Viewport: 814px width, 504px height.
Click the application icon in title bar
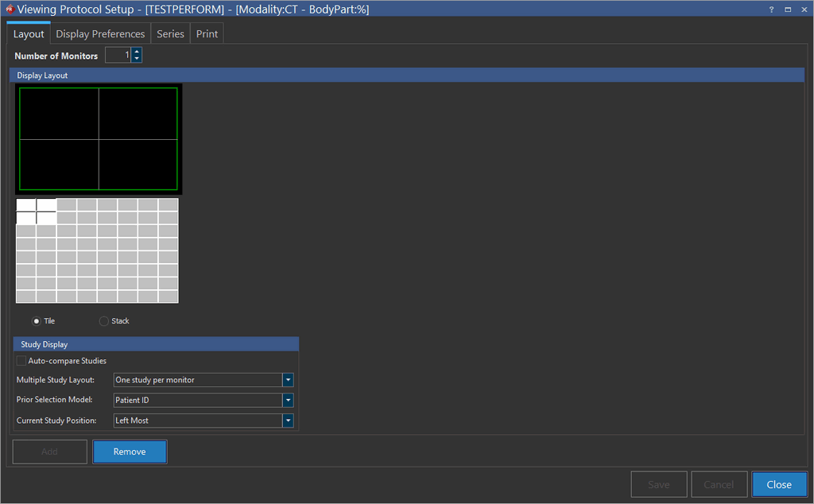click(9, 10)
